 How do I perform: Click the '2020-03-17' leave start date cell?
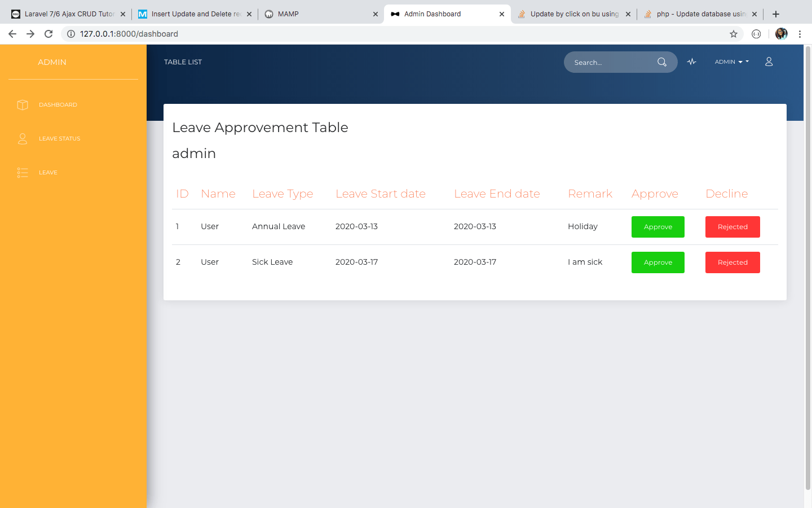(356, 262)
